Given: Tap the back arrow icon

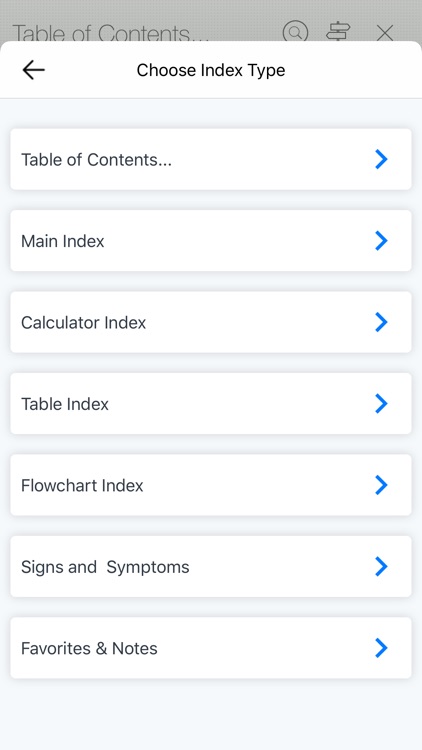Looking at the screenshot, I should point(33,70).
